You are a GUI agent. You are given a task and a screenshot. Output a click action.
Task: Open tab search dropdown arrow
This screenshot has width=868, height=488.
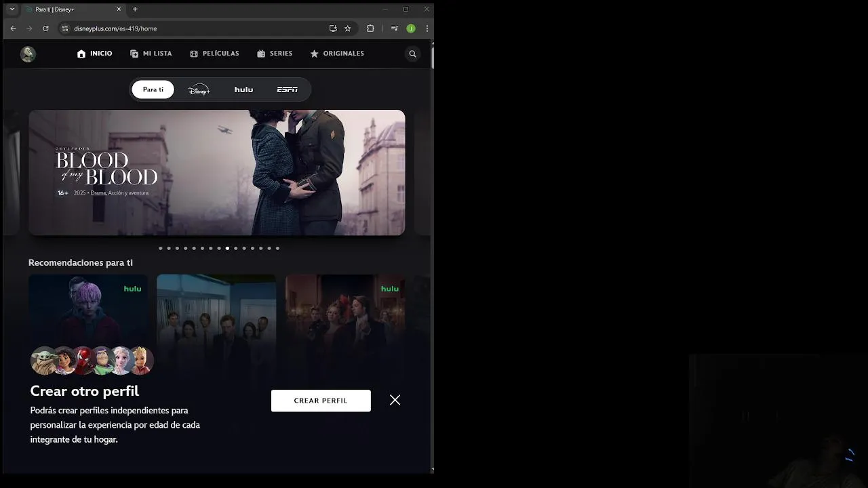[x=12, y=9]
